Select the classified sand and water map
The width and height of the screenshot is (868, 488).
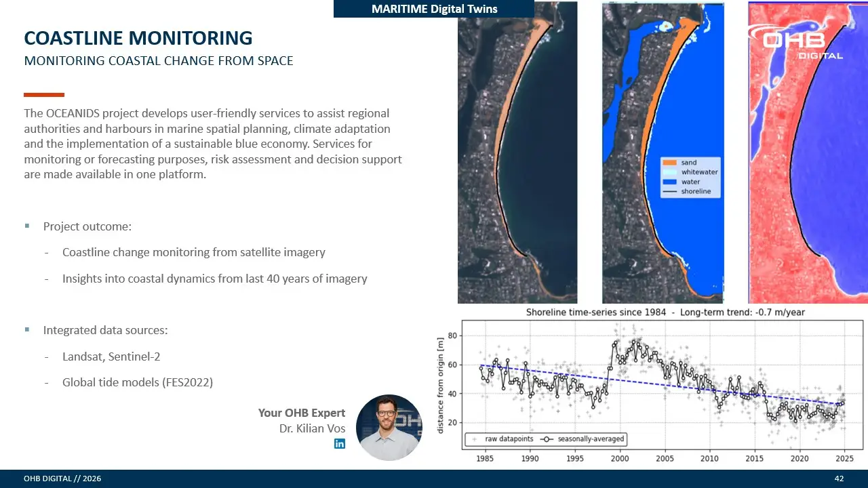coord(663,152)
